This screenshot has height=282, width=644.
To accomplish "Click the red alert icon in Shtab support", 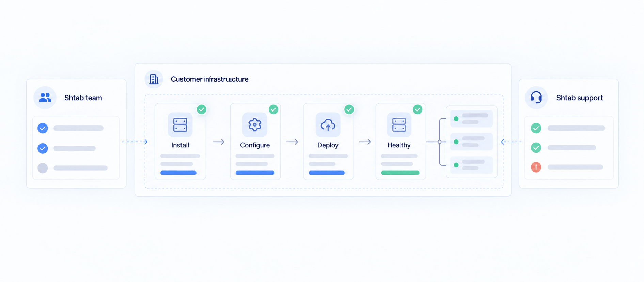I will click(536, 167).
